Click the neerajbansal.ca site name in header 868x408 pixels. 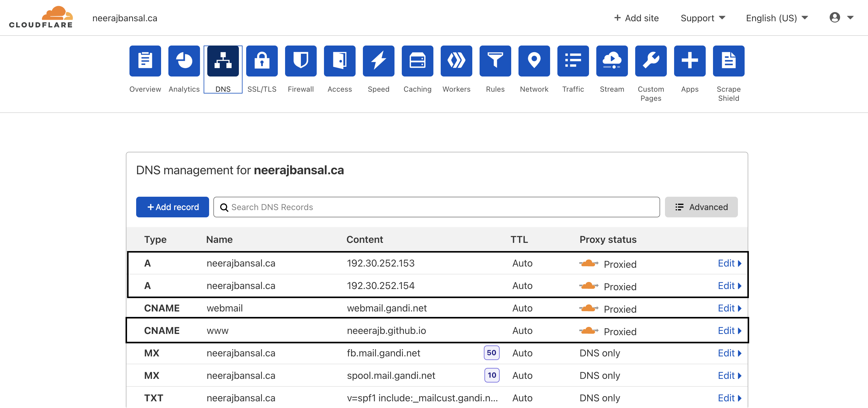(x=125, y=18)
